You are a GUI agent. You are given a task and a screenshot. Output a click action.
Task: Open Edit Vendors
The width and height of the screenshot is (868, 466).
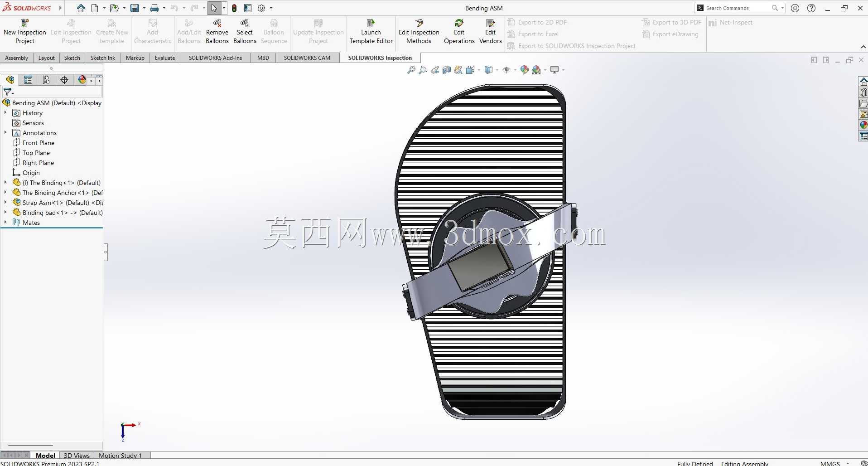pos(490,31)
